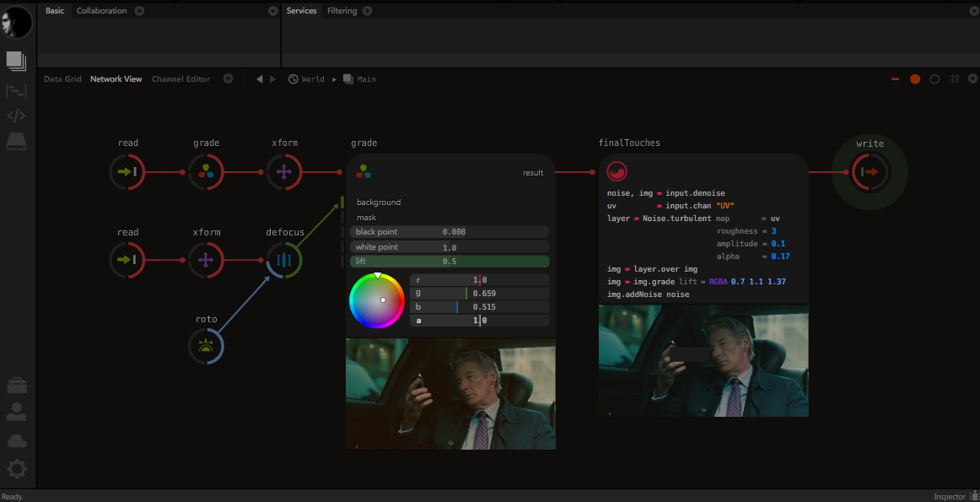Open the cloud sidebar icon
The height and width of the screenshot is (502, 980).
pos(17,441)
